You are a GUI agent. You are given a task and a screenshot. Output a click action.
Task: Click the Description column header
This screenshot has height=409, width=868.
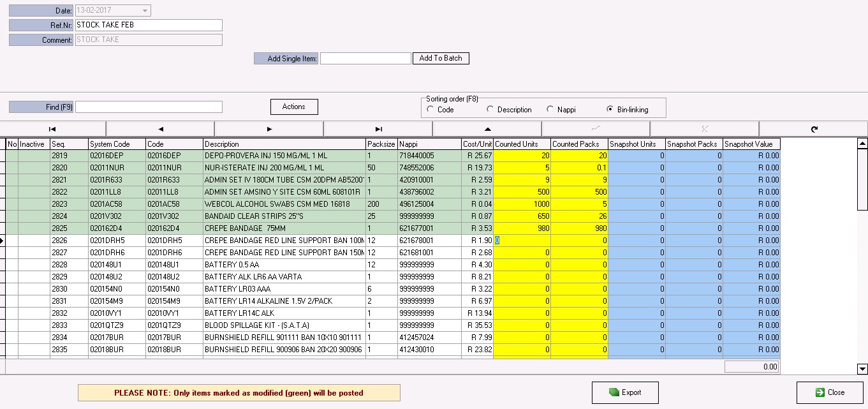click(284, 144)
